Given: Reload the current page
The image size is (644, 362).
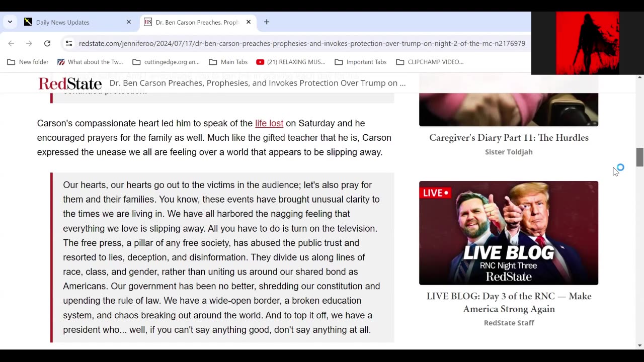Looking at the screenshot, I should [47, 44].
